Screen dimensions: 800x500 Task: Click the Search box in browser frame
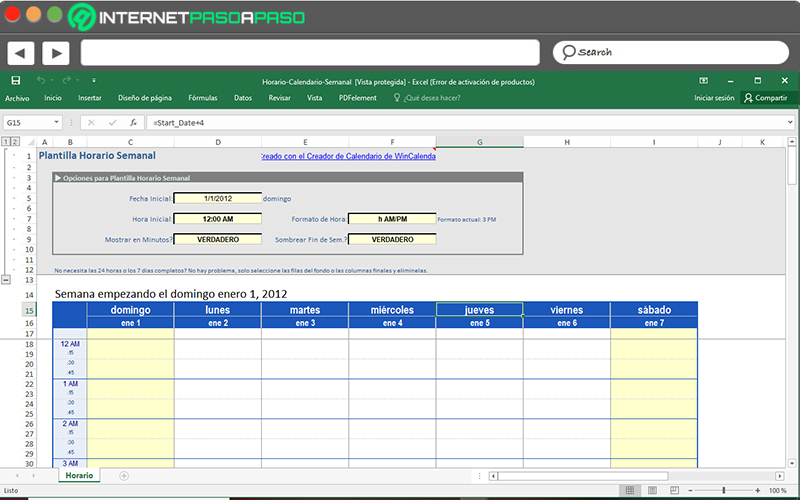670,52
